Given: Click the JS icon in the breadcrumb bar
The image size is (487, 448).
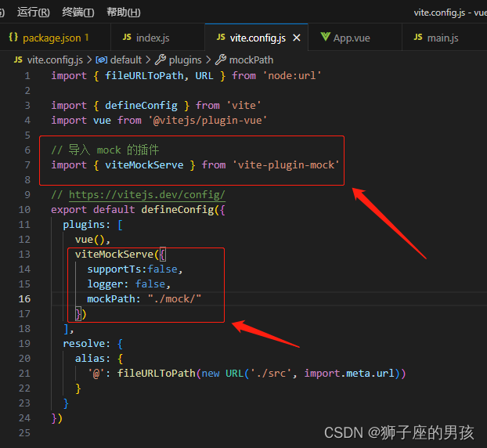Looking at the screenshot, I should coord(18,60).
